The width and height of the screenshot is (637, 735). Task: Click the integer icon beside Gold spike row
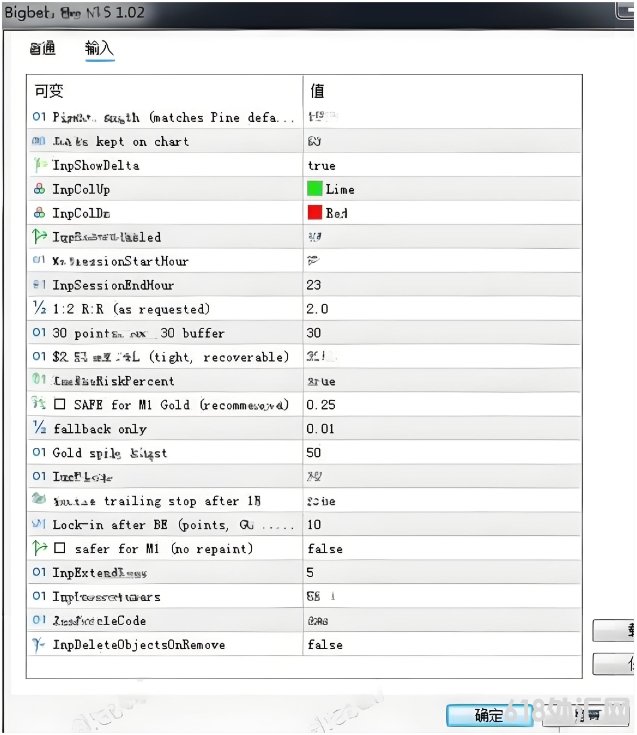(39, 452)
